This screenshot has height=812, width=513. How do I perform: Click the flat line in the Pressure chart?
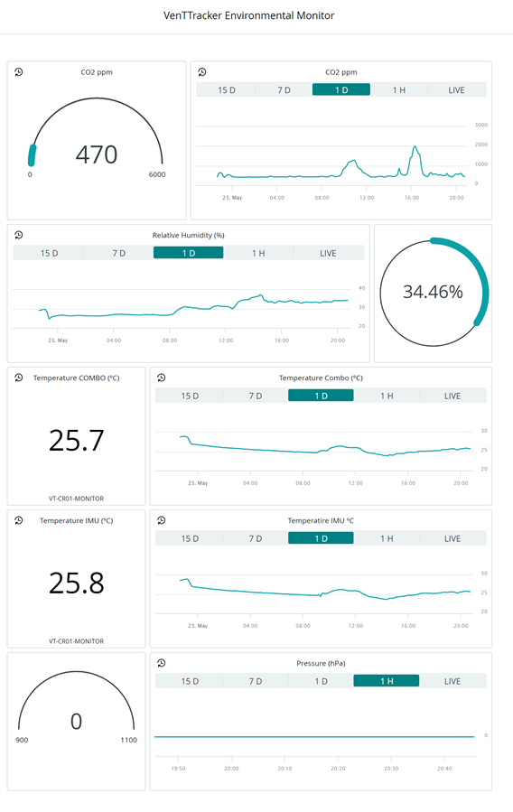pos(314,736)
